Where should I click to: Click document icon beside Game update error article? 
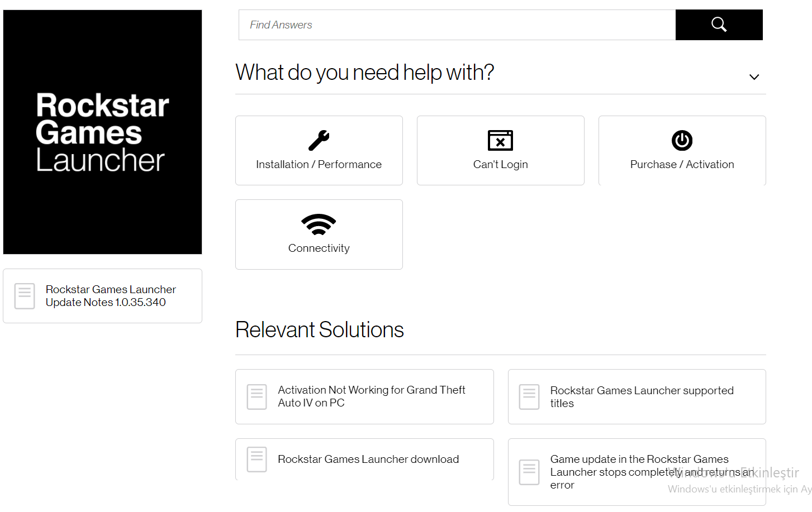(529, 472)
